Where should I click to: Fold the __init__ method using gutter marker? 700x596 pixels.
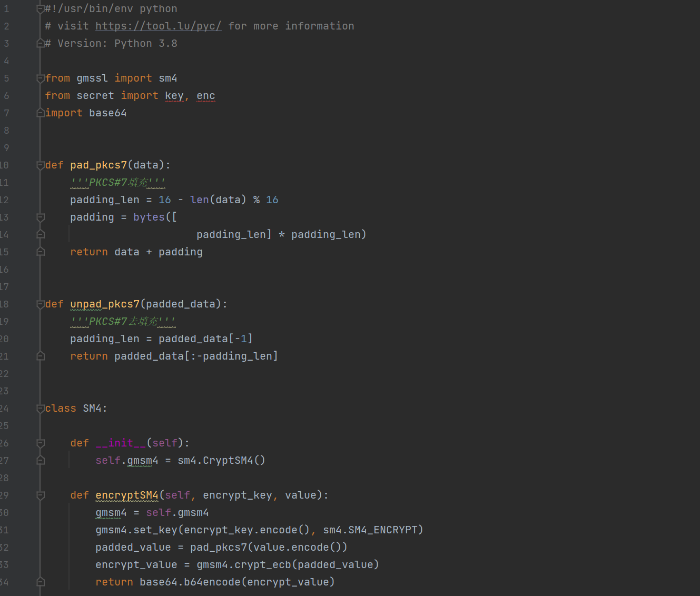pyautogui.click(x=41, y=443)
